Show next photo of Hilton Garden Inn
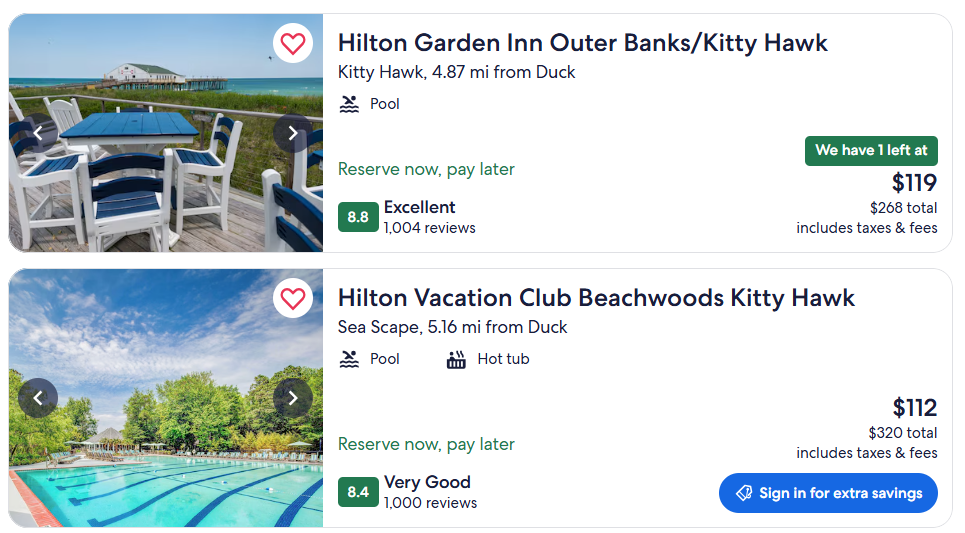Viewport: 965px width, 533px height. tap(292, 133)
